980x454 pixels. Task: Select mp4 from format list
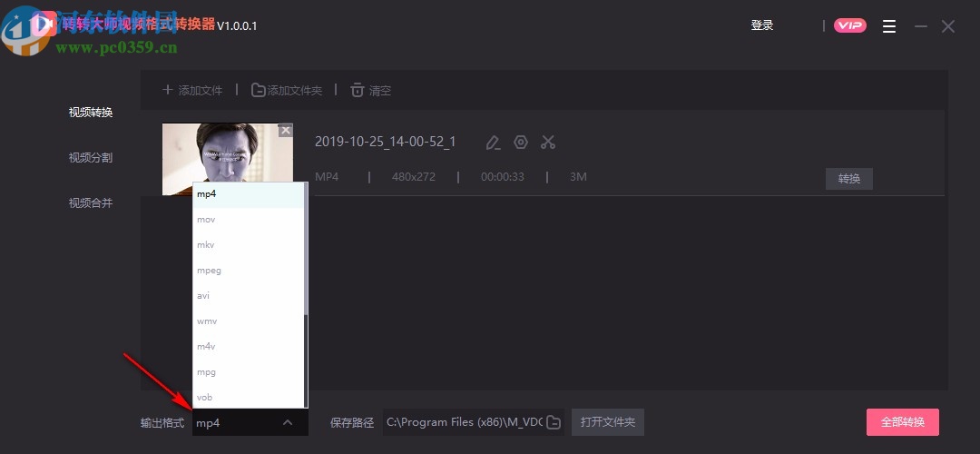pyautogui.click(x=248, y=194)
